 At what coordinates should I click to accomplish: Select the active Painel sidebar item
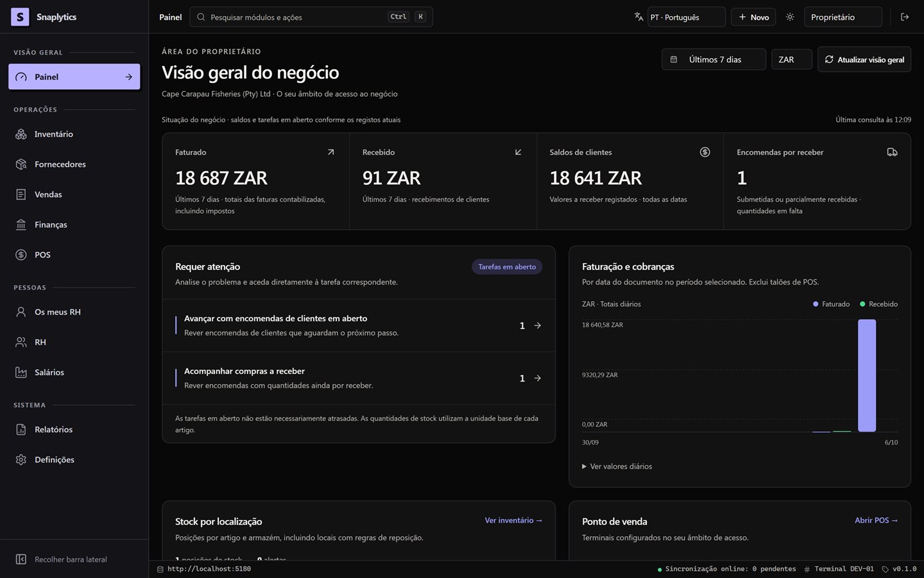click(x=74, y=76)
